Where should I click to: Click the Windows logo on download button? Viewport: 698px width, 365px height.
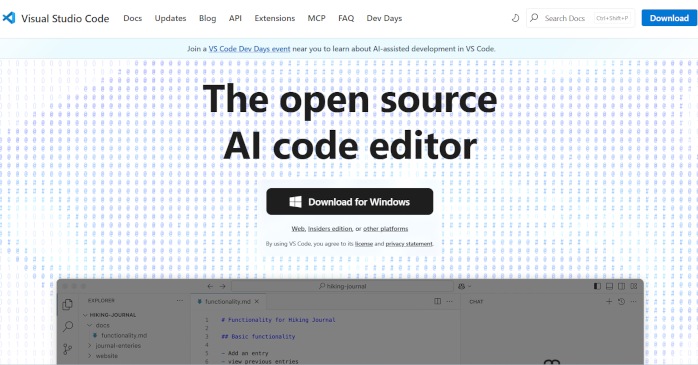point(295,202)
